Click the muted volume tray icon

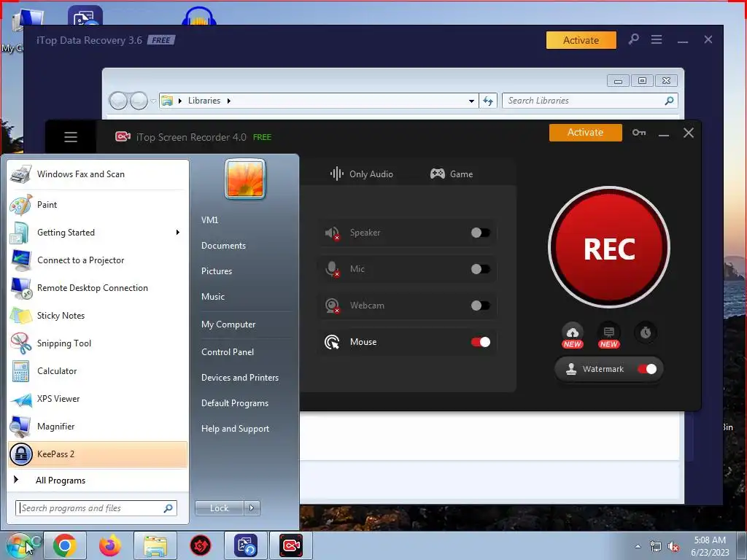pyautogui.click(x=673, y=547)
